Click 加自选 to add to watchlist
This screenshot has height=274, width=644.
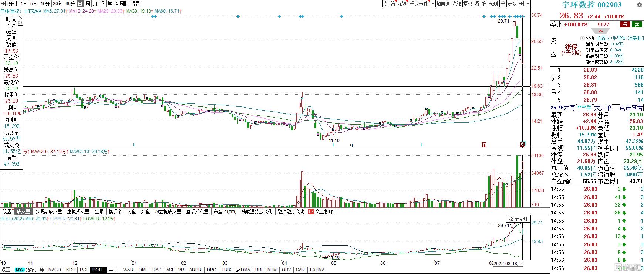point(442,4)
